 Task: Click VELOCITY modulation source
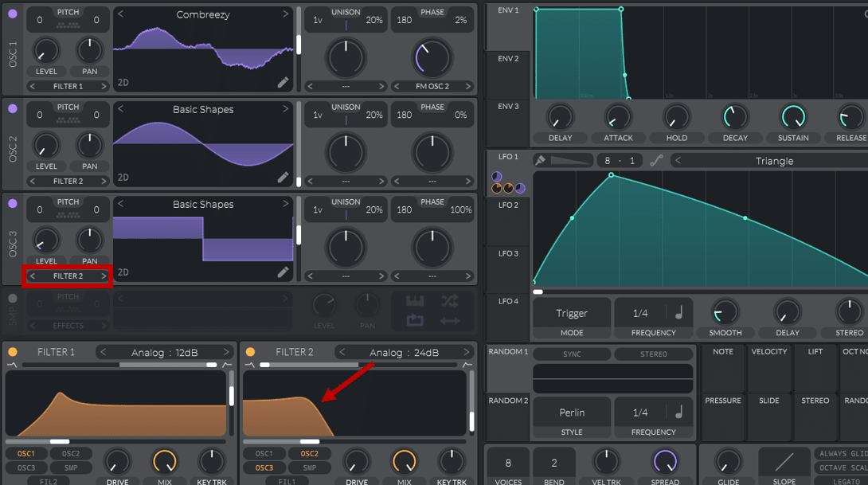tap(769, 368)
